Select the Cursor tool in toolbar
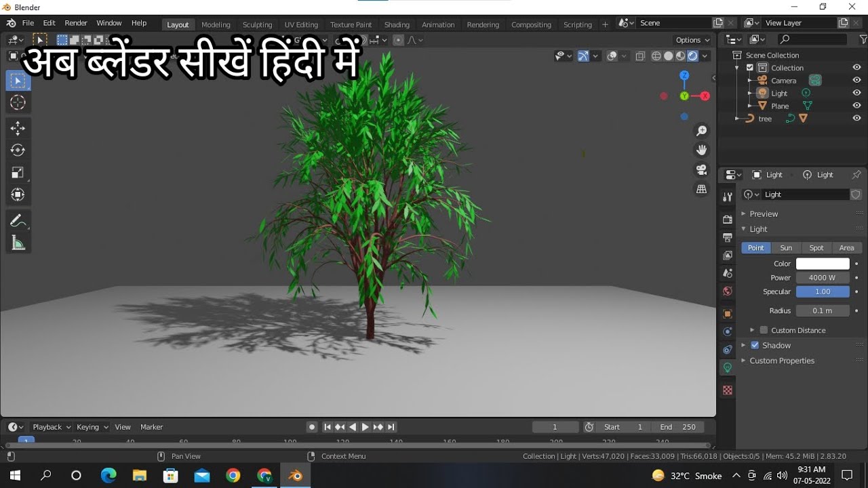Image resolution: width=868 pixels, height=488 pixels. point(18,103)
